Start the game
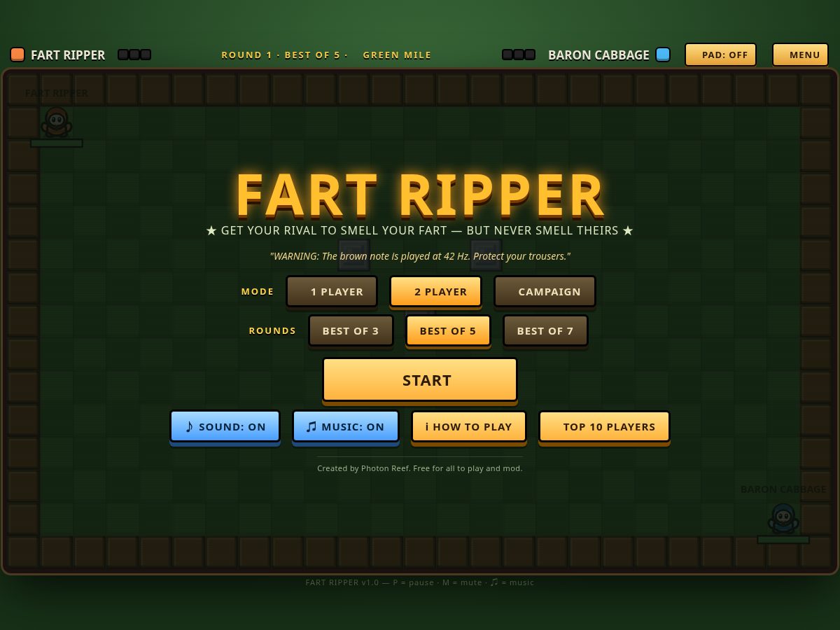The image size is (840, 630). 420,380
